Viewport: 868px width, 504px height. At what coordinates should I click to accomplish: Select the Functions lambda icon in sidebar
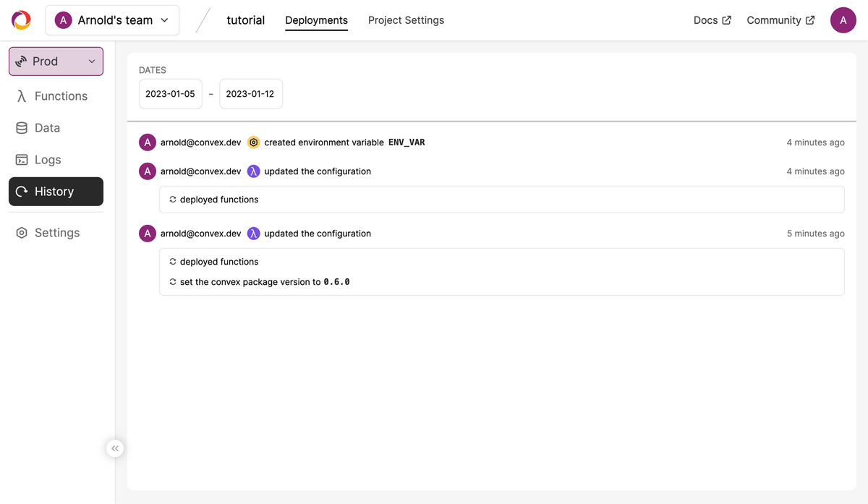tap(22, 95)
